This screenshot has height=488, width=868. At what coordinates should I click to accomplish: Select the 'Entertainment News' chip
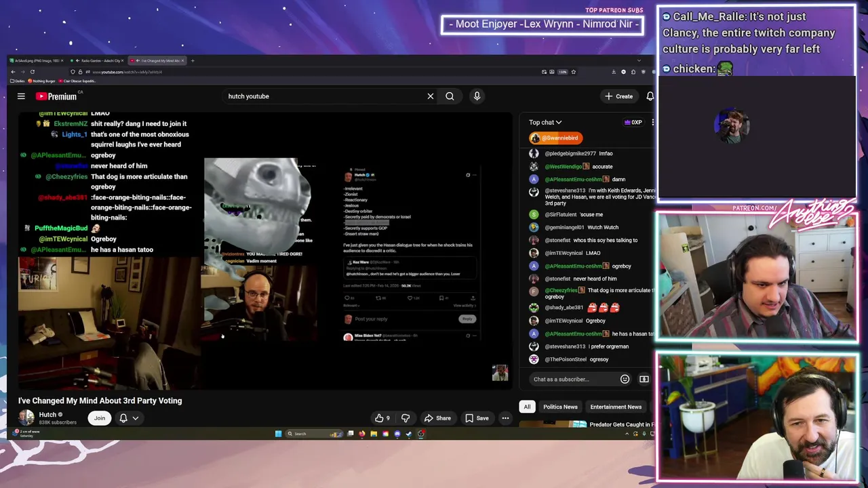(616, 407)
